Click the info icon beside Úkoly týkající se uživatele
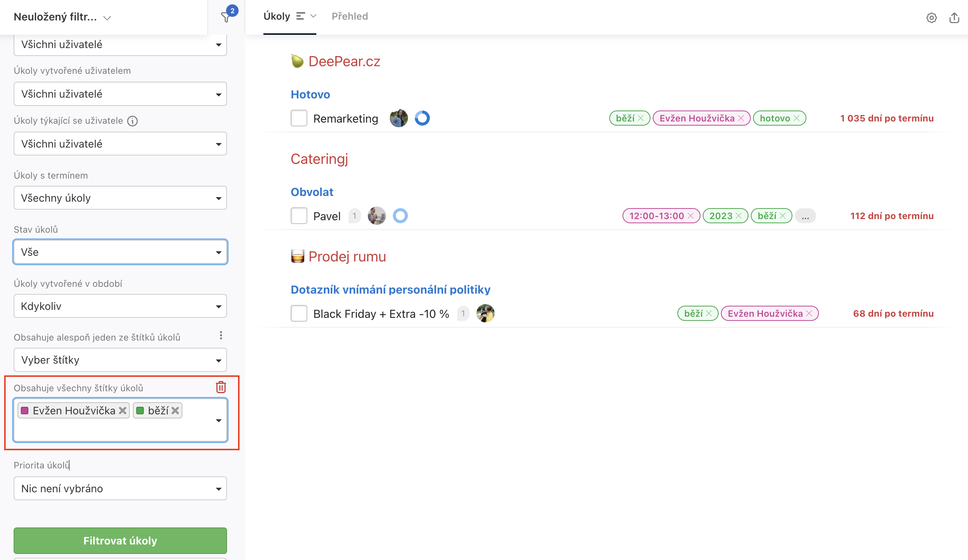This screenshot has height=560, width=968. [x=132, y=121]
